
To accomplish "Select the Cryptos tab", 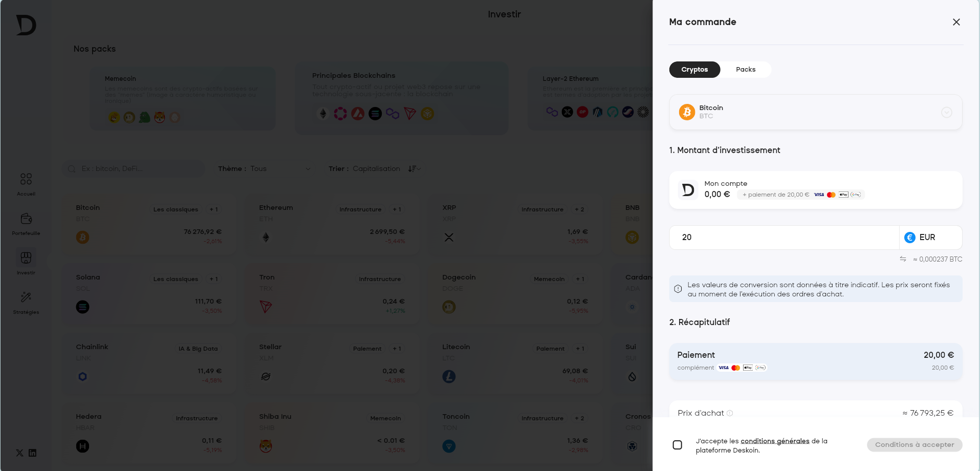I will pyautogui.click(x=694, y=70).
